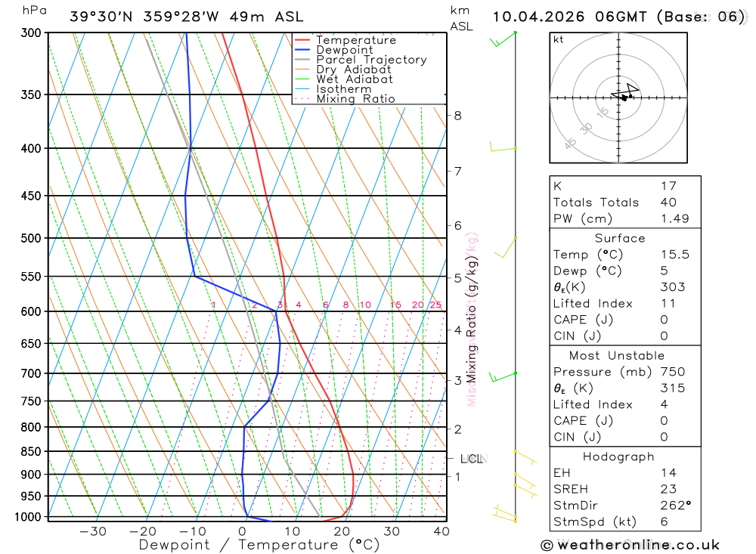Image resolution: width=756 pixels, height=554 pixels.
Task: Click the mixing ratio label 25
Action: pos(436,305)
